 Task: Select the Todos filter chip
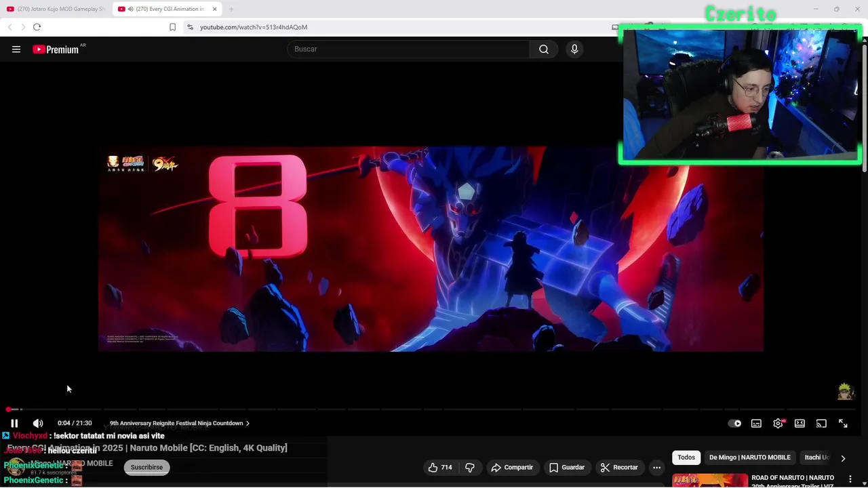[x=686, y=457]
